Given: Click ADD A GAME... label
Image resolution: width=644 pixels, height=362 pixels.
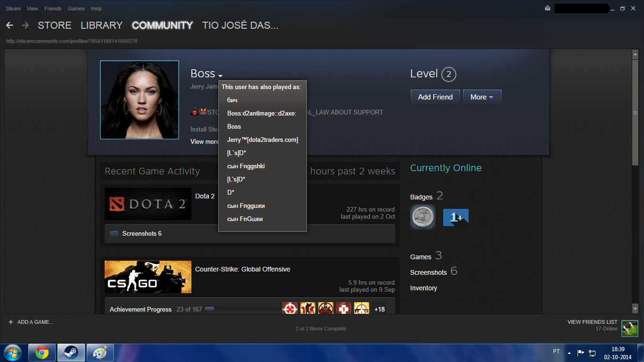Looking at the screenshot, I should click(x=35, y=322).
